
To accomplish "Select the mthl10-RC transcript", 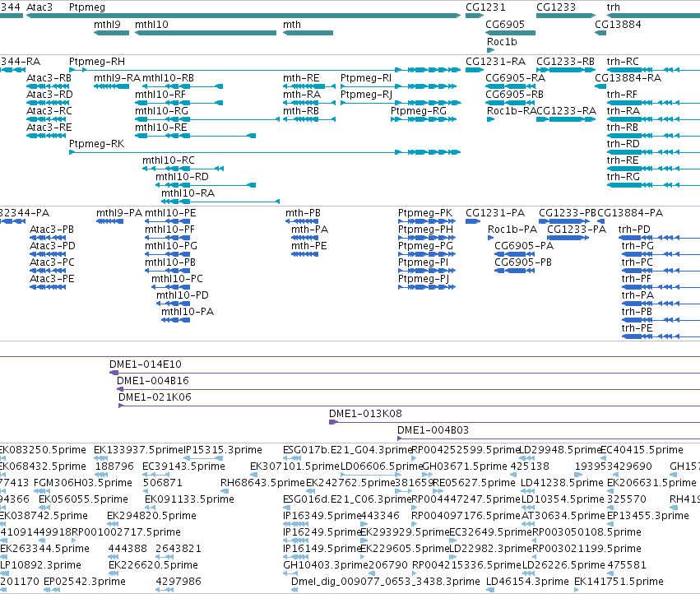I will pos(183,169).
